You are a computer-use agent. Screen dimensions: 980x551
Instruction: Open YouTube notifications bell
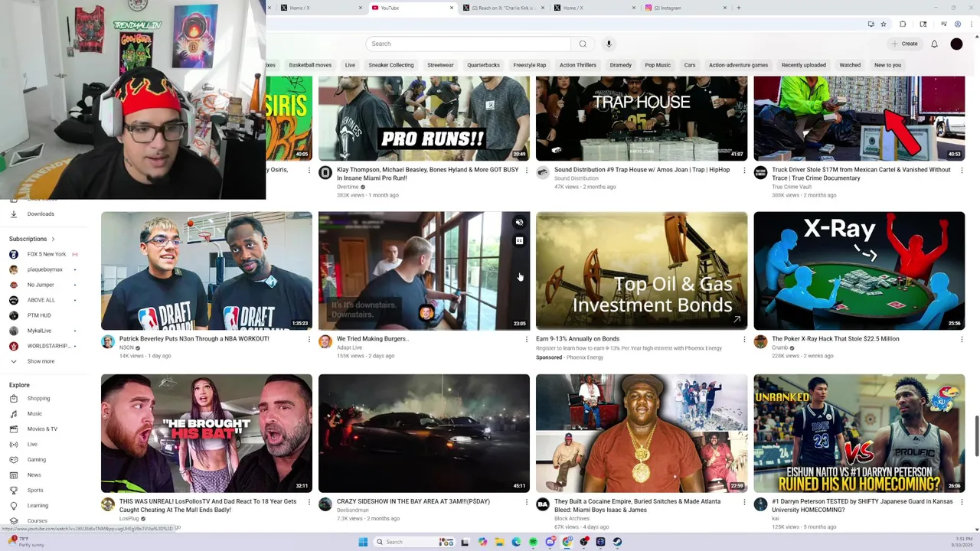tap(934, 44)
